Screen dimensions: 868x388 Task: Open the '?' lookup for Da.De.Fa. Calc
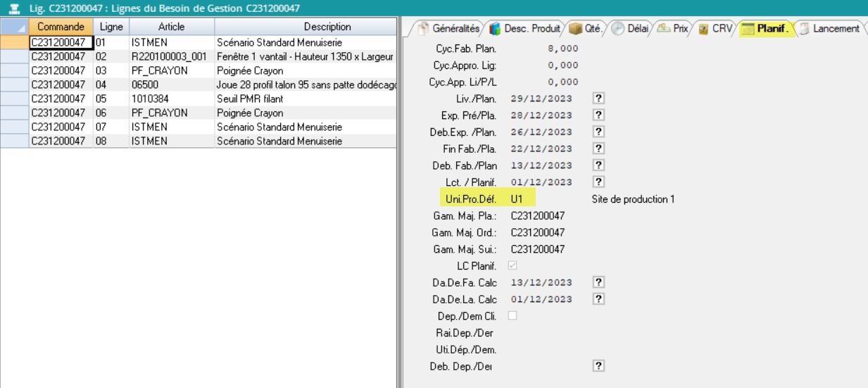pyautogui.click(x=599, y=282)
